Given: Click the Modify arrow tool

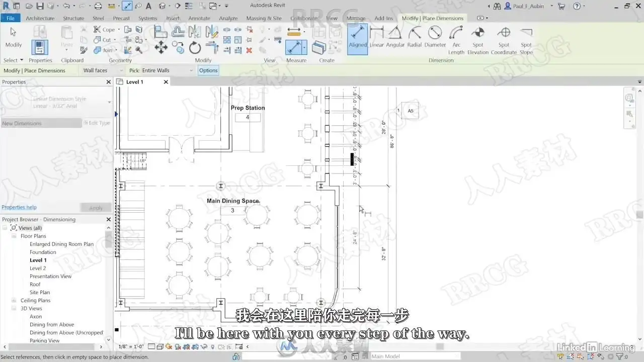Looking at the screenshot, I should 13,37.
